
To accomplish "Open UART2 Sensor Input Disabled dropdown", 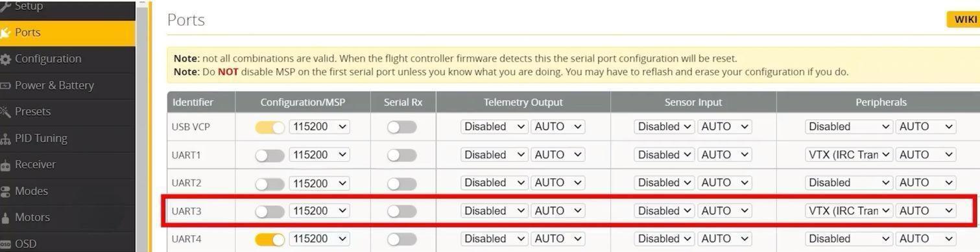I will [x=664, y=183].
